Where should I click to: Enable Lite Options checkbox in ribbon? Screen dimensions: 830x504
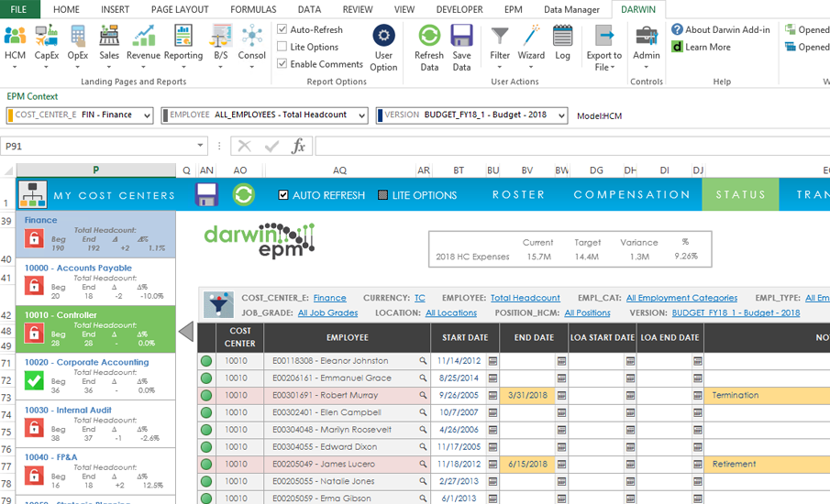[x=282, y=47]
